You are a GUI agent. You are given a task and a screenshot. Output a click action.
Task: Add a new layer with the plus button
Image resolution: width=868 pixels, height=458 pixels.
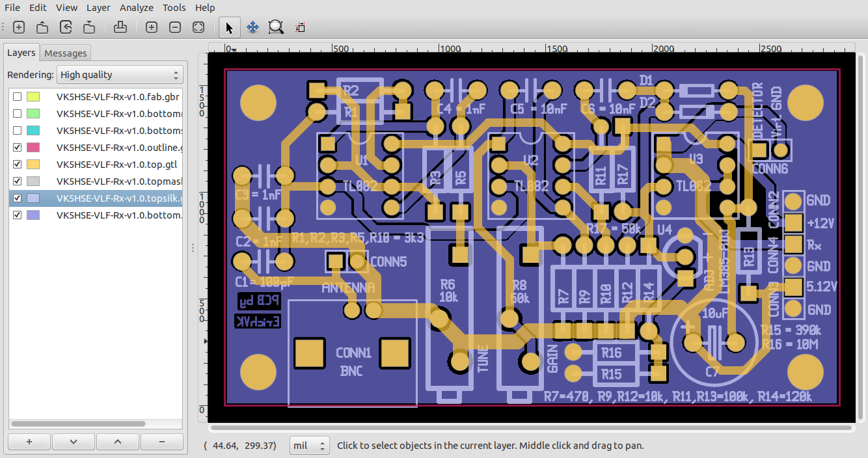click(x=29, y=442)
